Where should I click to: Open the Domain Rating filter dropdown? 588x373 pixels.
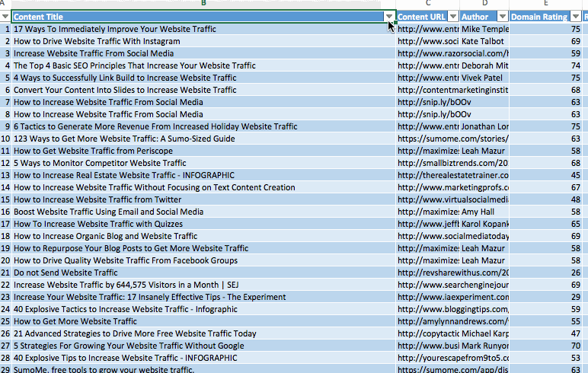[x=576, y=17]
